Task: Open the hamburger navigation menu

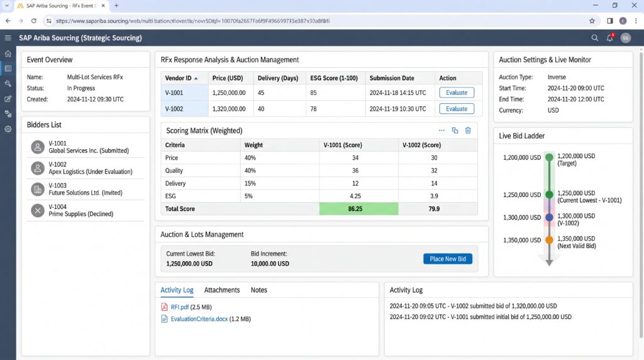Action: click(8, 38)
